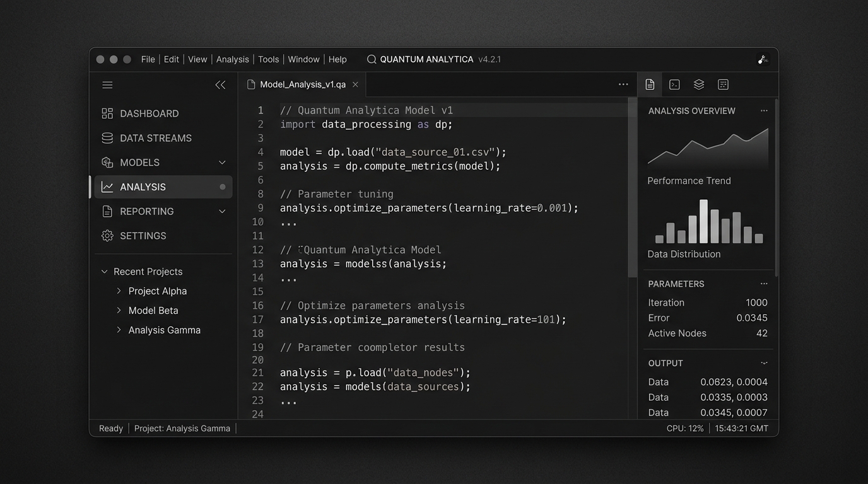This screenshot has height=484, width=868.
Task: Click Project Alpha label
Action: point(158,291)
